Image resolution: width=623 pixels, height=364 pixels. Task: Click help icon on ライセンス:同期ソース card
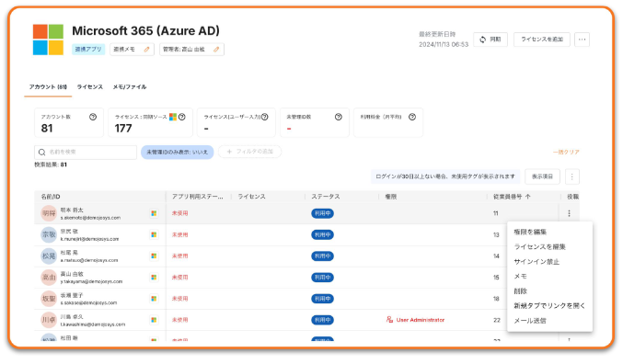click(x=182, y=117)
